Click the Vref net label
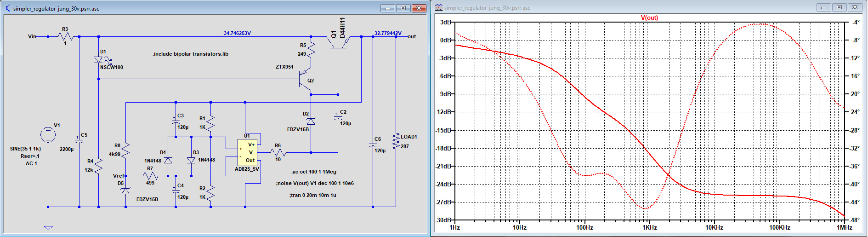This screenshot has height=237, width=868. coord(119,176)
